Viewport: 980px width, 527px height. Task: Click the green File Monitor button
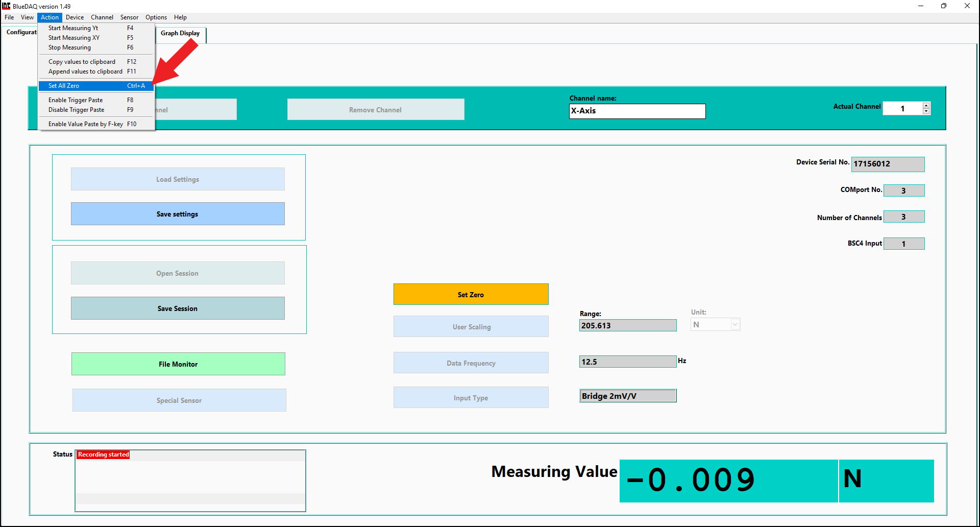click(x=178, y=364)
